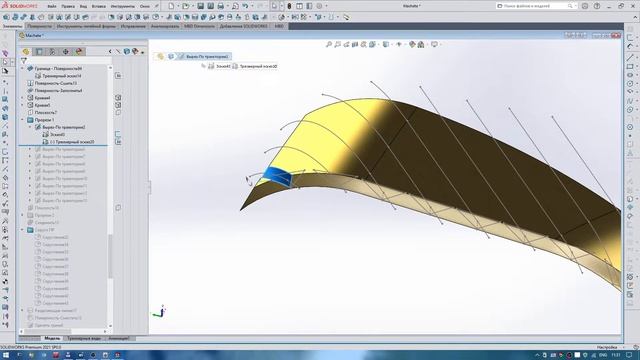
Task: Click the SOLIDWORKS search input field
Action: [536, 6]
